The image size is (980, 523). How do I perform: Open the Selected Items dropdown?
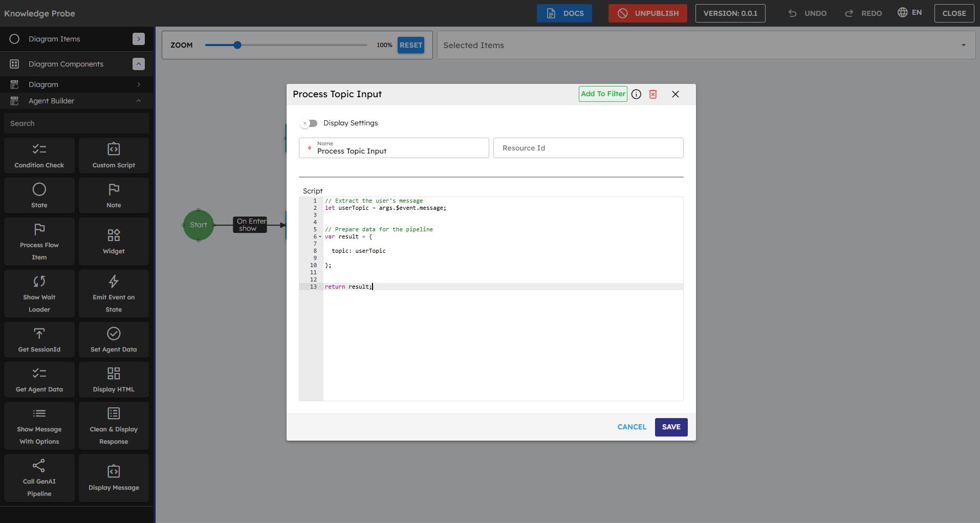point(963,46)
